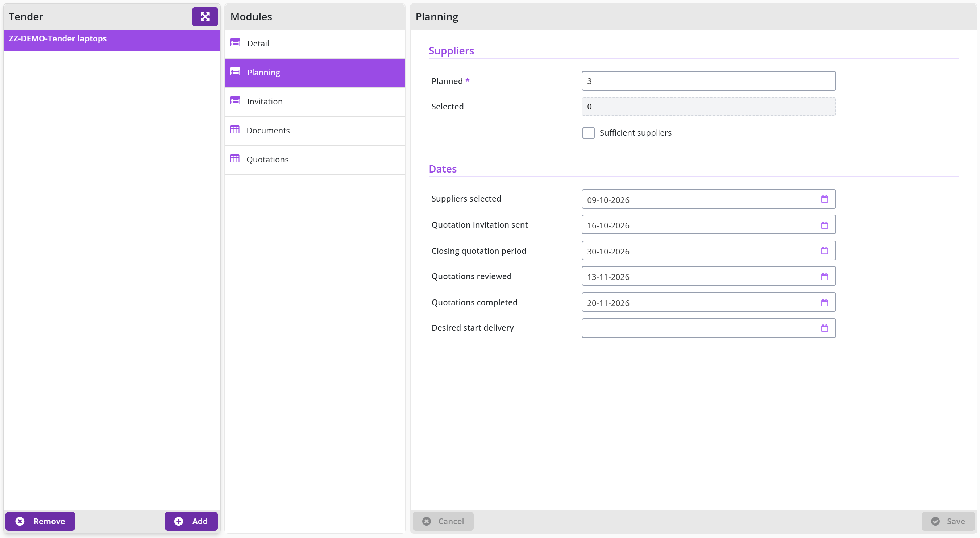Click the Invitation module list icon
Viewport: 980px width, 538px height.
(235, 101)
